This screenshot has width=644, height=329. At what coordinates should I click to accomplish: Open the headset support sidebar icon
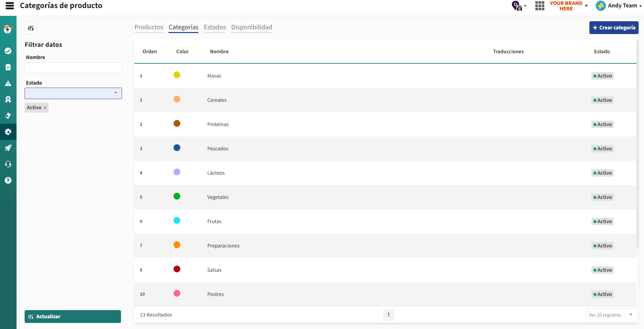pos(8,164)
